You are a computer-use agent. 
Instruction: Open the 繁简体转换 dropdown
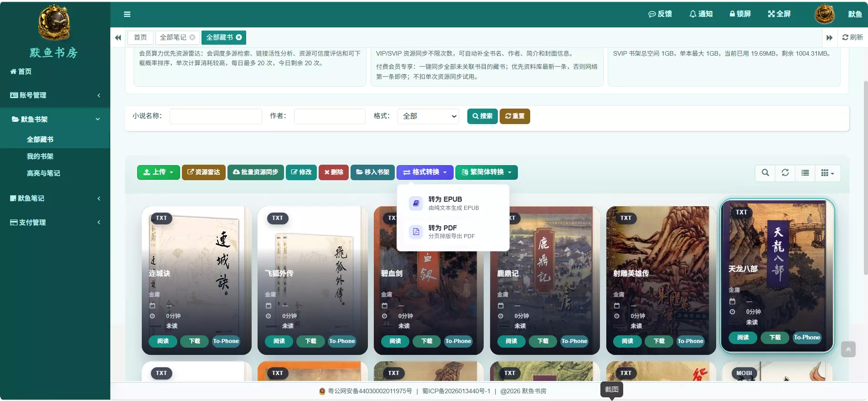[x=486, y=172]
